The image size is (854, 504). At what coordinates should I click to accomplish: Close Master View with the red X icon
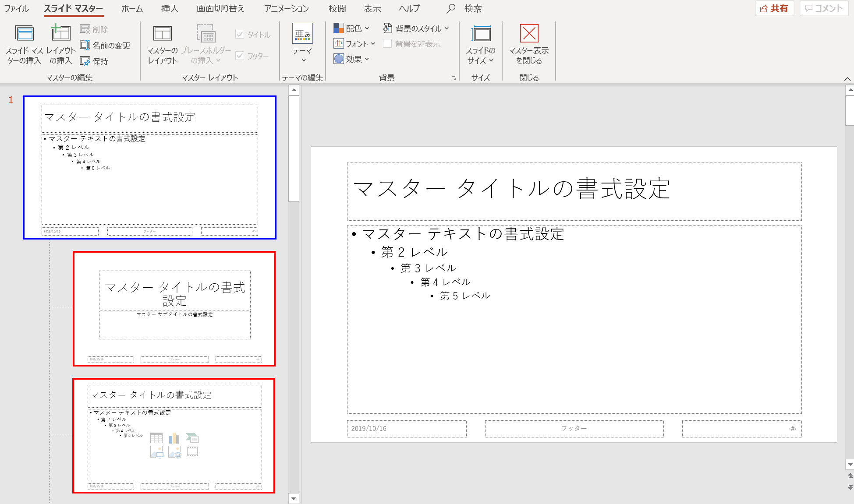(529, 33)
